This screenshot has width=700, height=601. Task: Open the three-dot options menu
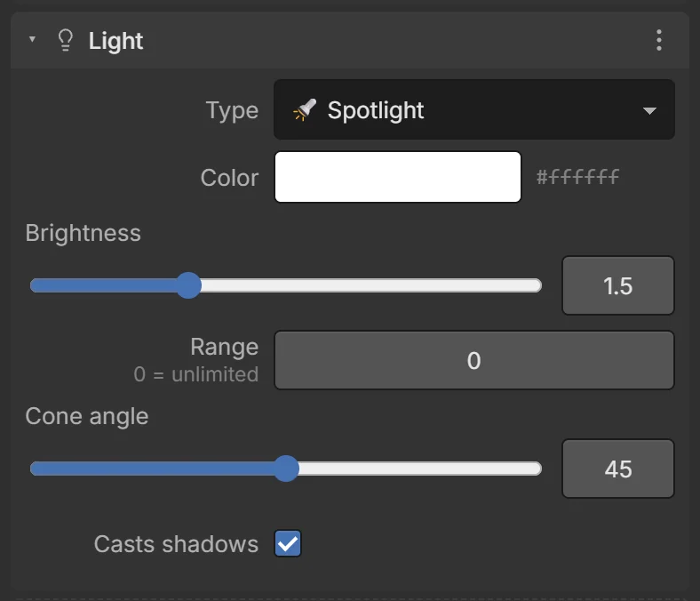point(659,40)
